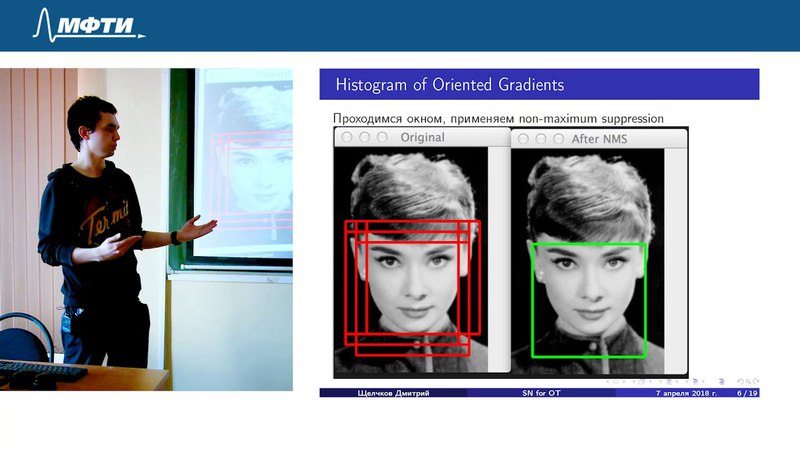Screen dimensions: 800x450
Task: Click the 'After NMS' window title
Action: tap(599, 139)
